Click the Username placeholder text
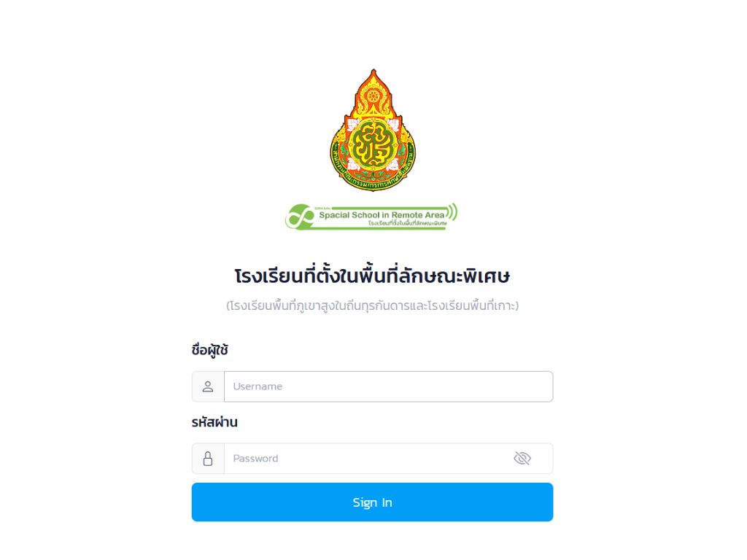This screenshot has height=560, width=747. (x=258, y=386)
